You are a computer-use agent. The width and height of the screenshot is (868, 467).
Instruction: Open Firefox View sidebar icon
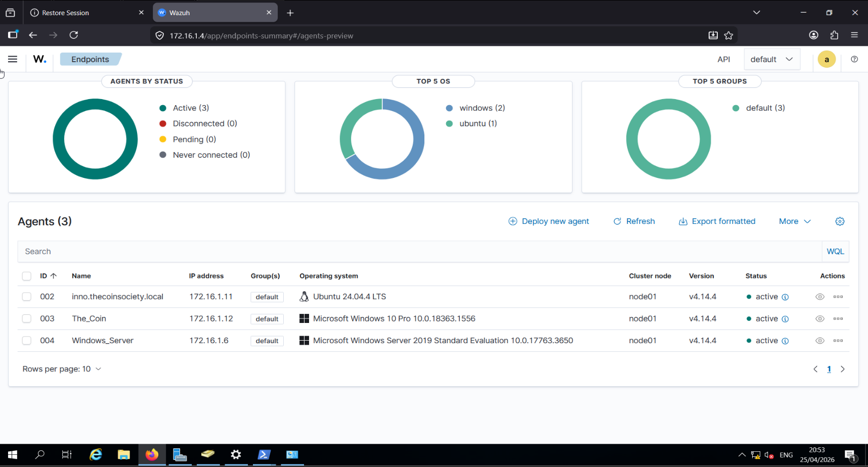[x=13, y=34]
